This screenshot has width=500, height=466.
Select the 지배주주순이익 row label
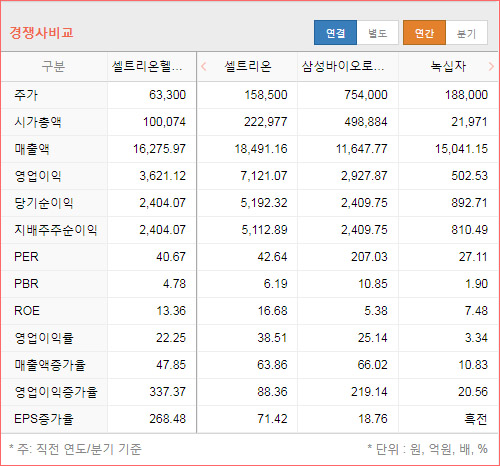pyautogui.click(x=56, y=230)
